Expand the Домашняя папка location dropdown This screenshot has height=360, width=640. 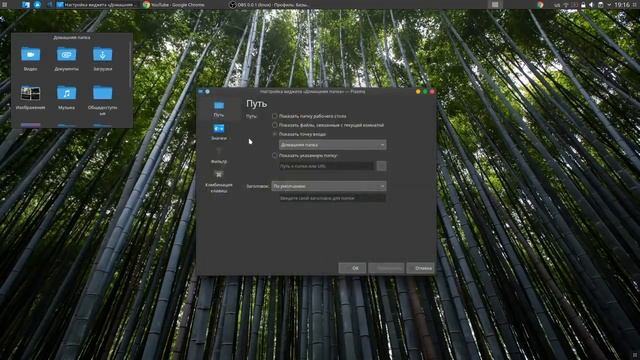click(333, 145)
